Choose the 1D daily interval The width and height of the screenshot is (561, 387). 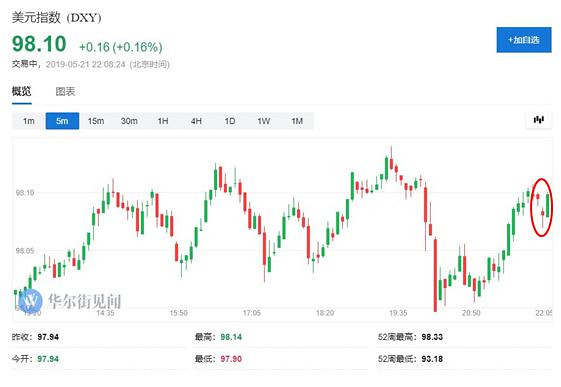[x=230, y=121]
